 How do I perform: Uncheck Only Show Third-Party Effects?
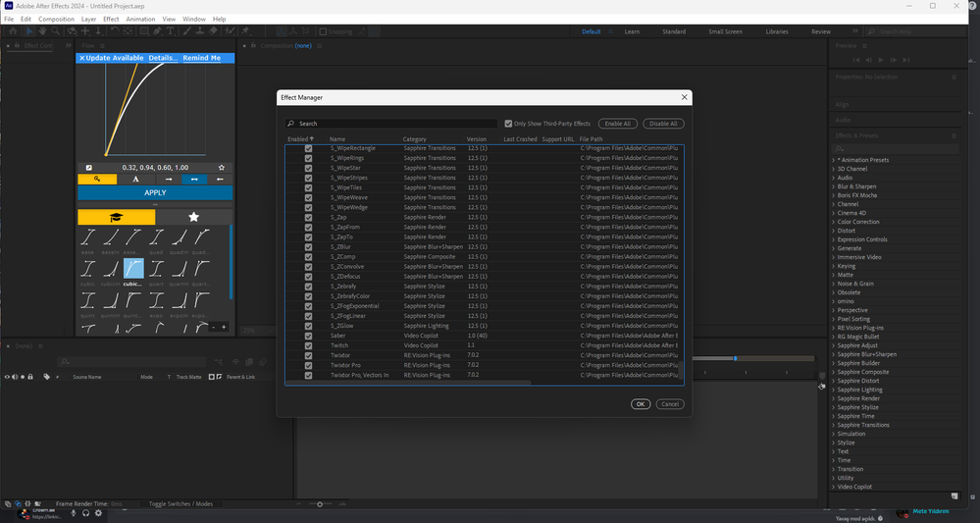[x=508, y=124]
